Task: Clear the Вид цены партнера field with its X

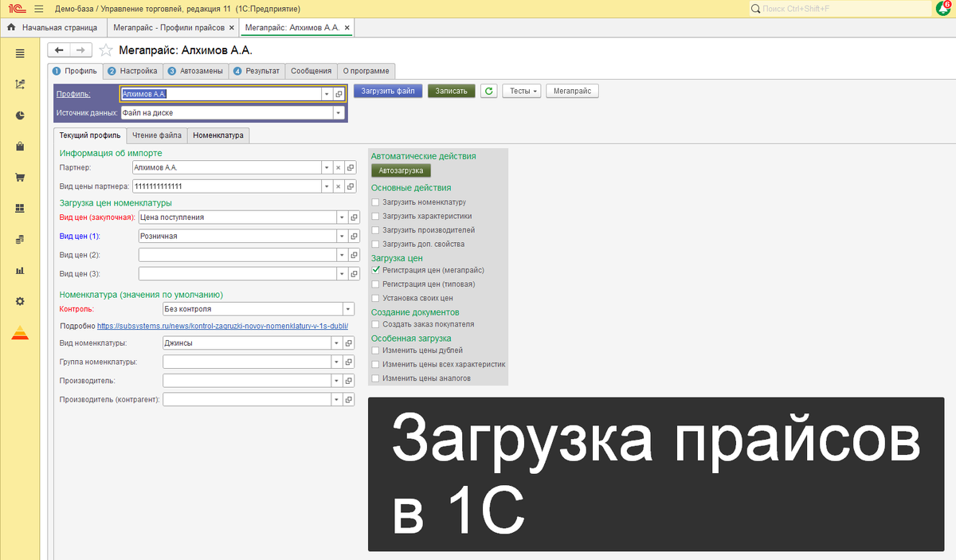Action: [338, 186]
